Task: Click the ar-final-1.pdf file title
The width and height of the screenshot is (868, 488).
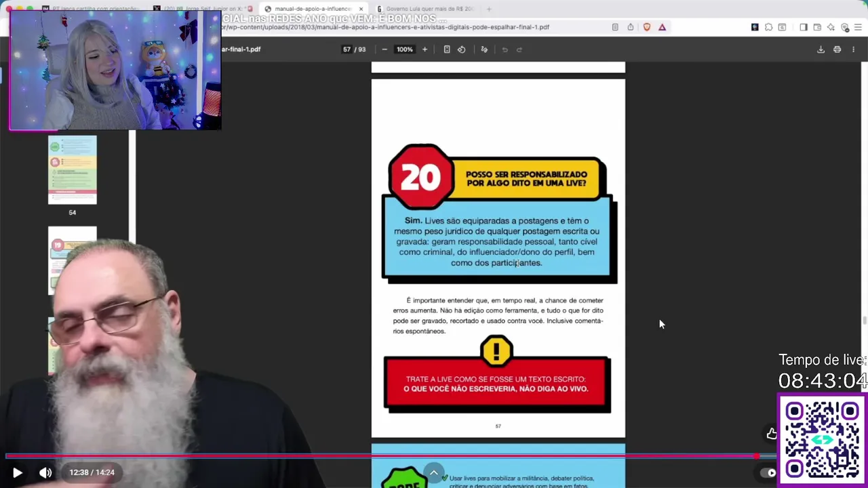Action: coord(241,49)
